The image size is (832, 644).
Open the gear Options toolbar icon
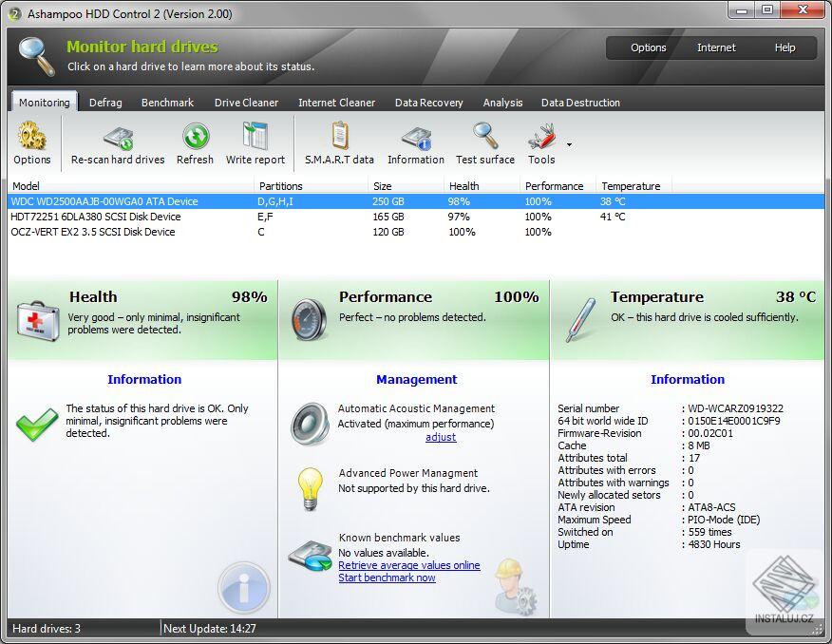pyautogui.click(x=32, y=136)
